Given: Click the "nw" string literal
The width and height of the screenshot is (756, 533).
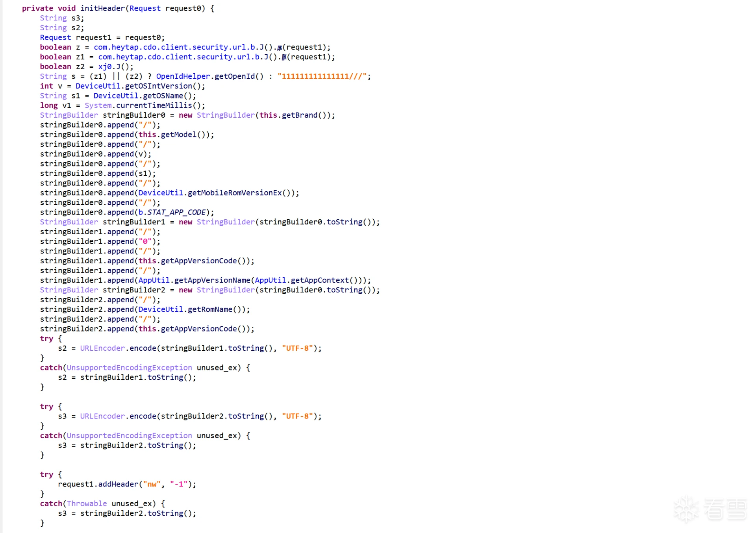Looking at the screenshot, I should pyautogui.click(x=152, y=484).
